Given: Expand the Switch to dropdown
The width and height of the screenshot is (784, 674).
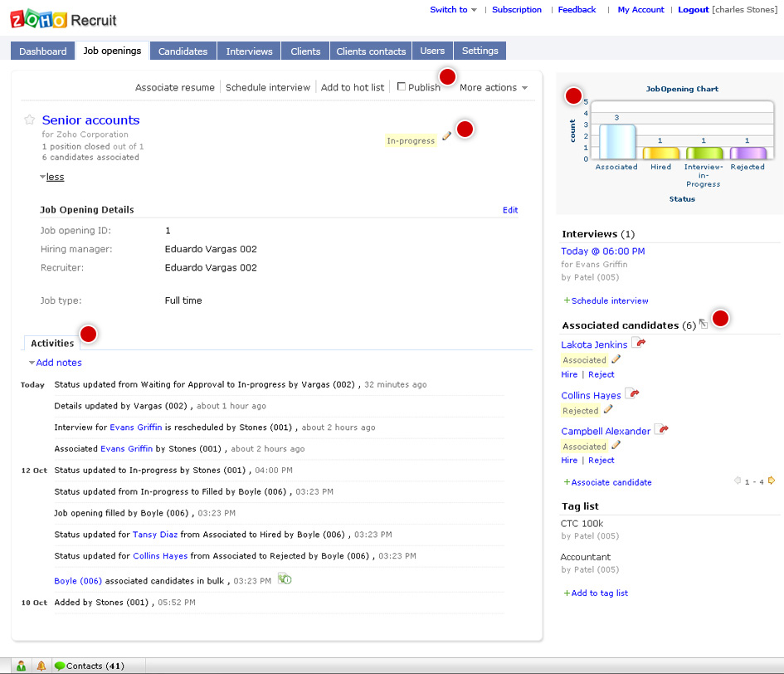Looking at the screenshot, I should (453, 9).
